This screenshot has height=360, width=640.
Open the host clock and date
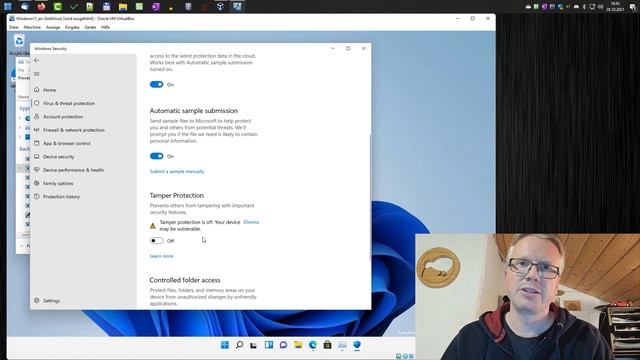[x=616, y=7]
